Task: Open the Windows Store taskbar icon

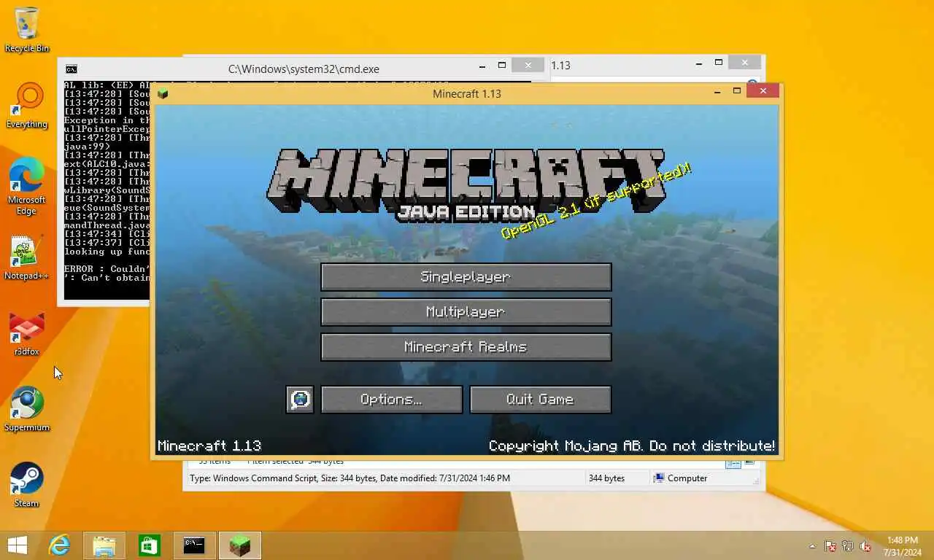Action: pyautogui.click(x=150, y=545)
